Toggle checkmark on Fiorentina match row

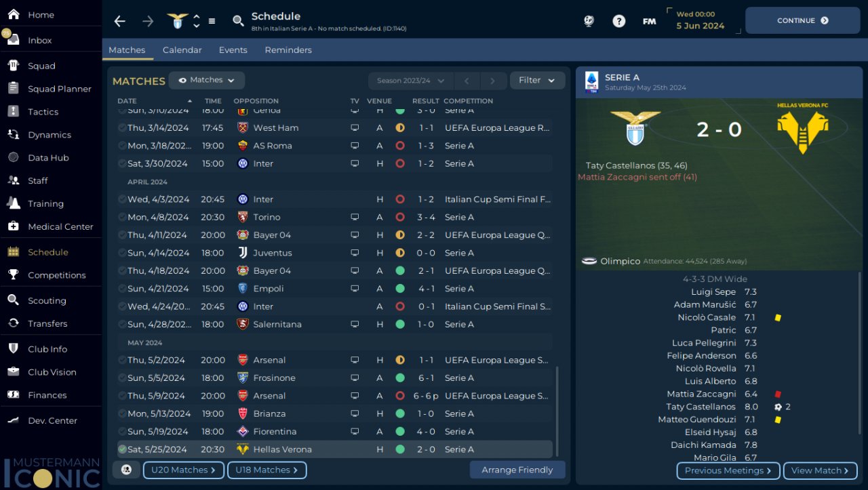tap(122, 432)
